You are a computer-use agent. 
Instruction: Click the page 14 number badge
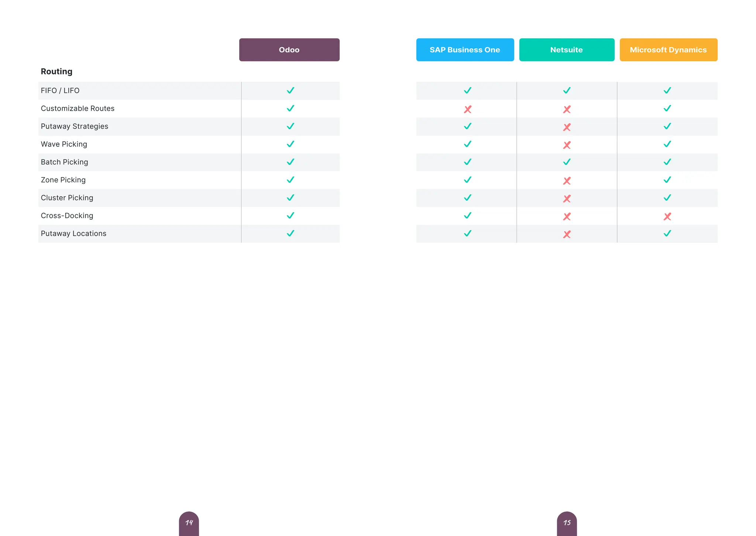(x=189, y=523)
